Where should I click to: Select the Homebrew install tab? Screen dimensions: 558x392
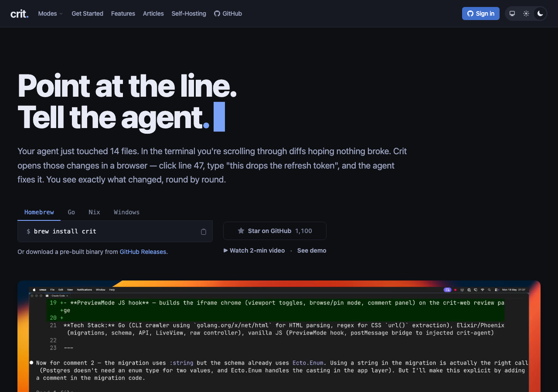(x=39, y=212)
